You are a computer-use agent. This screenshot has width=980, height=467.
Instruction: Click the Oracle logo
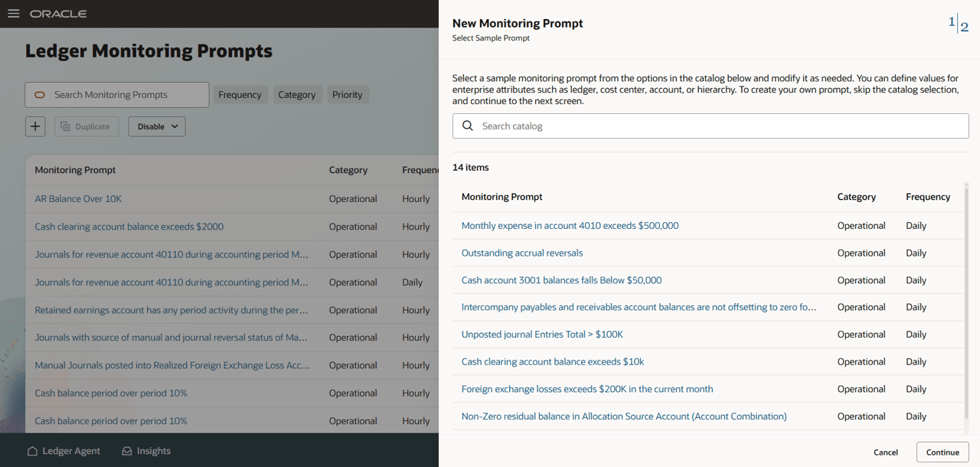(57, 13)
